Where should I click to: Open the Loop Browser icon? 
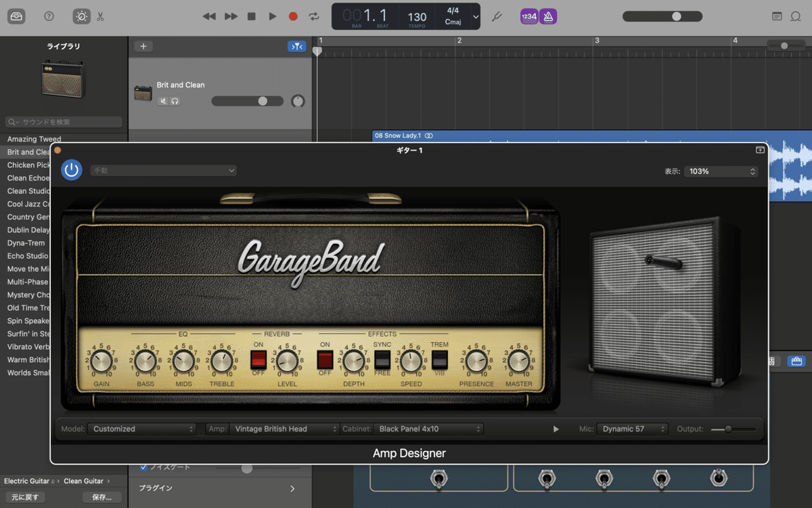(x=796, y=16)
